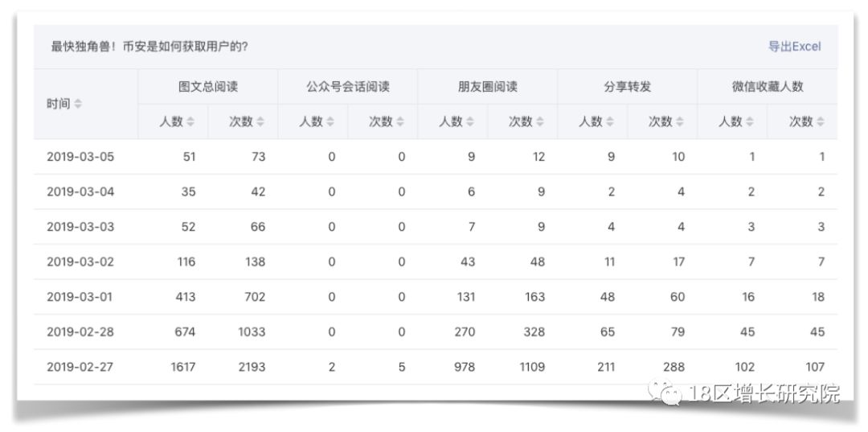Click total readers value 674
Image resolution: width=868 pixels, height=432 pixels.
point(186,331)
